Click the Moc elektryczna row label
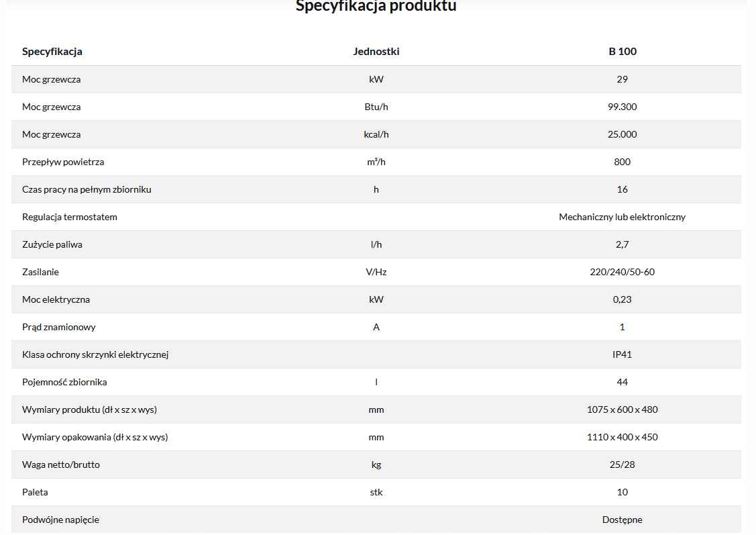 (56, 299)
